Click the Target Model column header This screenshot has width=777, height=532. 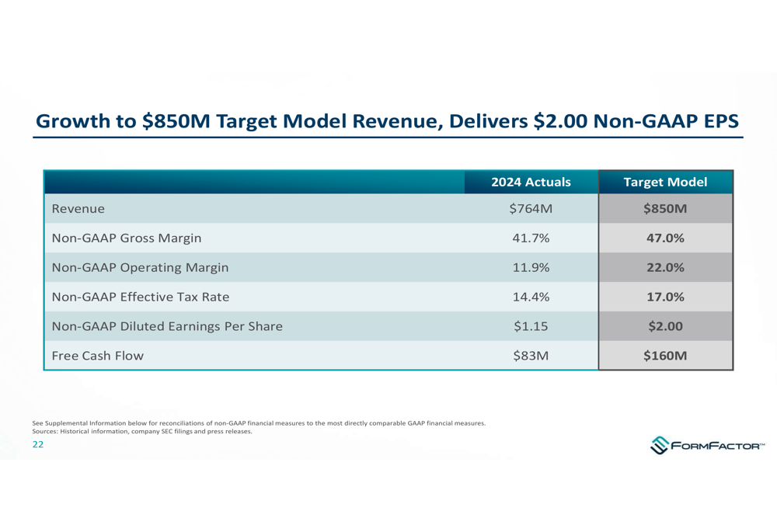coord(665,183)
